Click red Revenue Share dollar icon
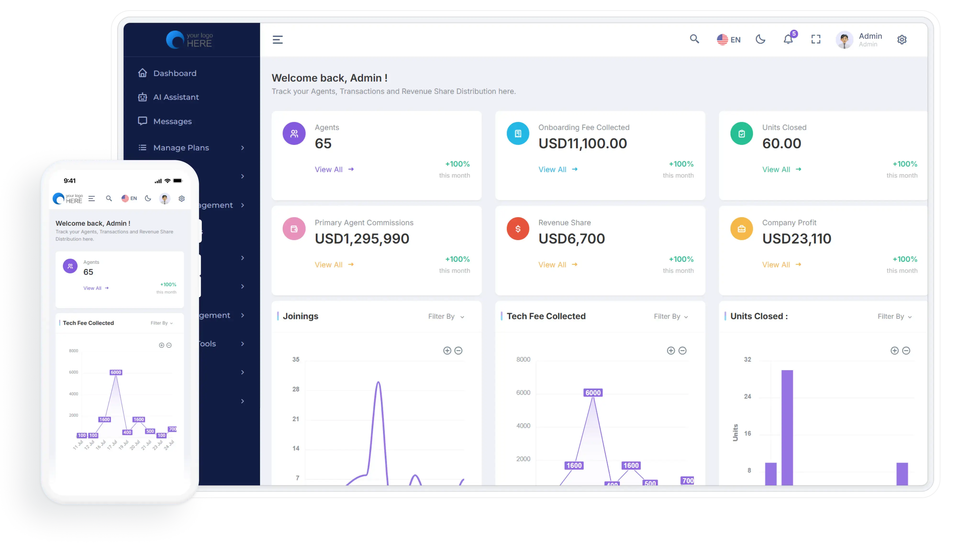This screenshot has width=980, height=546. pos(517,228)
